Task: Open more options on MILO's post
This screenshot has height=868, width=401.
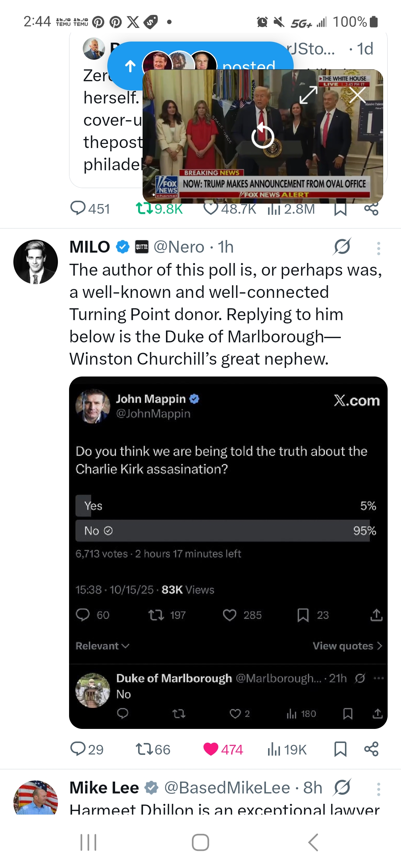Action: coord(378,248)
